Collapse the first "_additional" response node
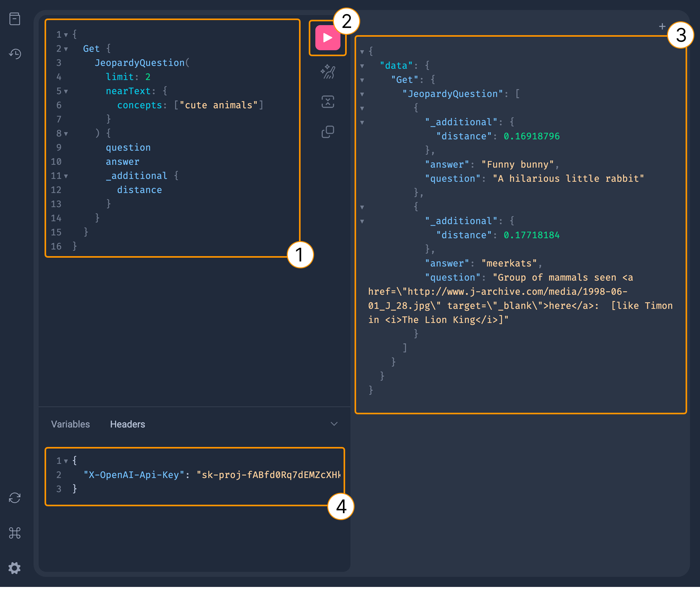Image resolution: width=700 pixels, height=602 pixels. point(362,122)
